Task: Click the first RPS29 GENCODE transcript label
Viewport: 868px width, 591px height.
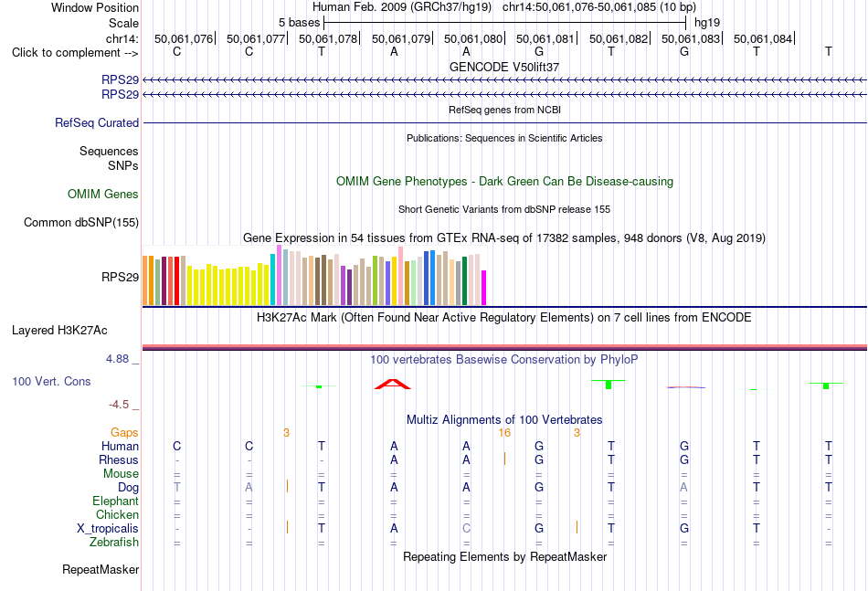Action: (x=120, y=79)
